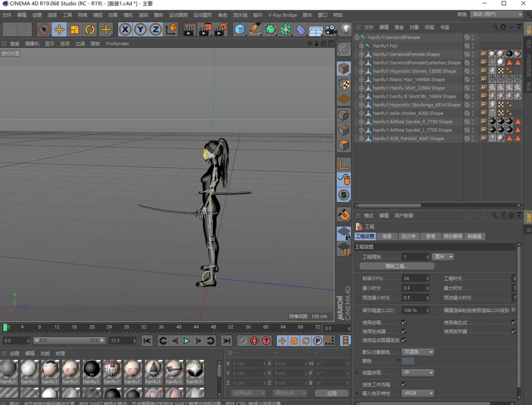Select the live selection arrow tool
This screenshot has width=532, height=405.
tap(44, 29)
